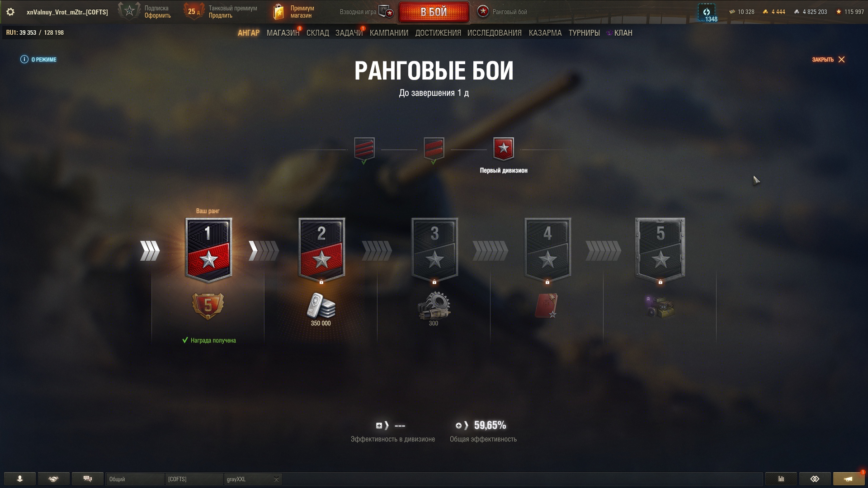Open the settings gear menu
Screen dimensions: 868x488
click(x=10, y=12)
